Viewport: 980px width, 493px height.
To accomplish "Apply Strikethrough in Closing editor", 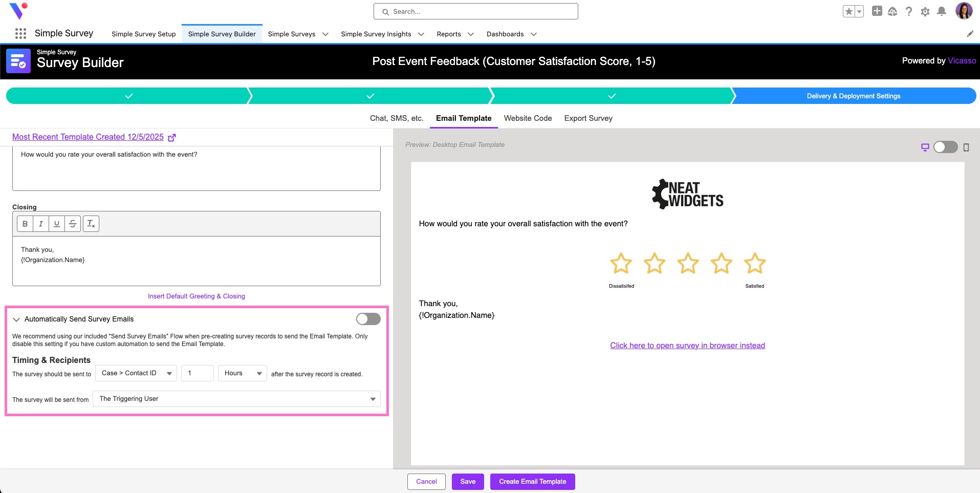I will (x=73, y=224).
